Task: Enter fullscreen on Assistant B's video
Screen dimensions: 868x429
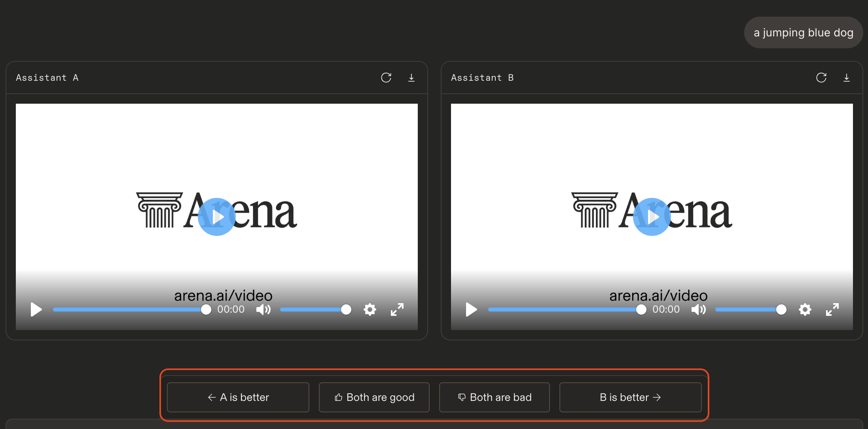Action: (x=832, y=309)
